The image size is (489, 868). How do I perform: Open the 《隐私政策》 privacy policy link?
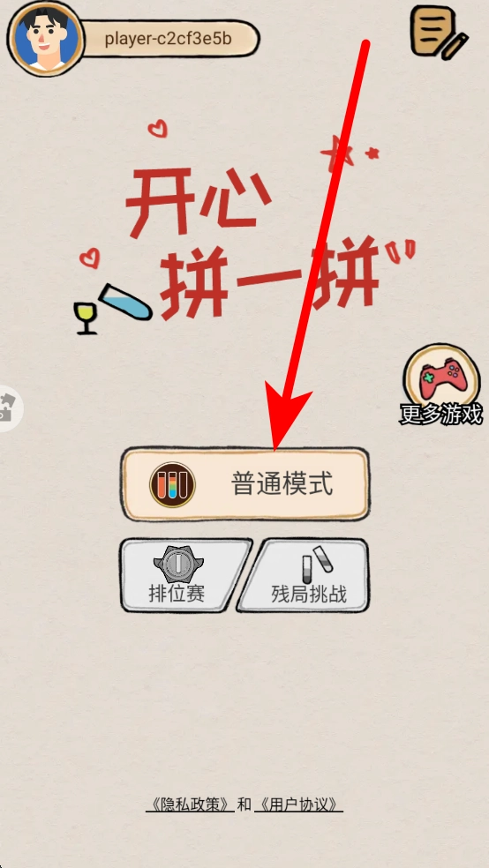click(x=190, y=804)
